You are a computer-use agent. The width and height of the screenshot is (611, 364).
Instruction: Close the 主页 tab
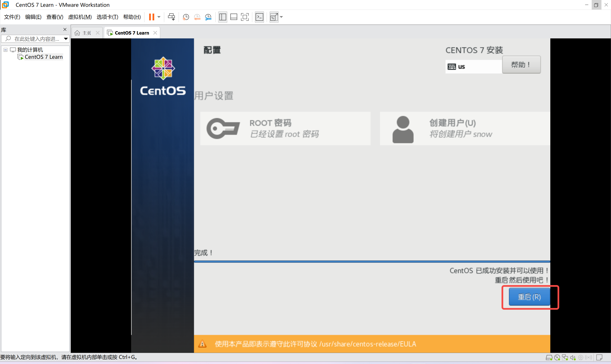click(x=98, y=33)
